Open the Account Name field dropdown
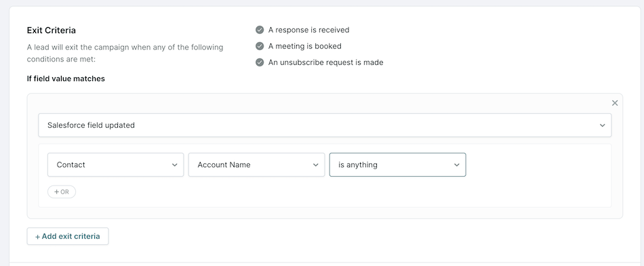The height and width of the screenshot is (266, 644). 257,164
